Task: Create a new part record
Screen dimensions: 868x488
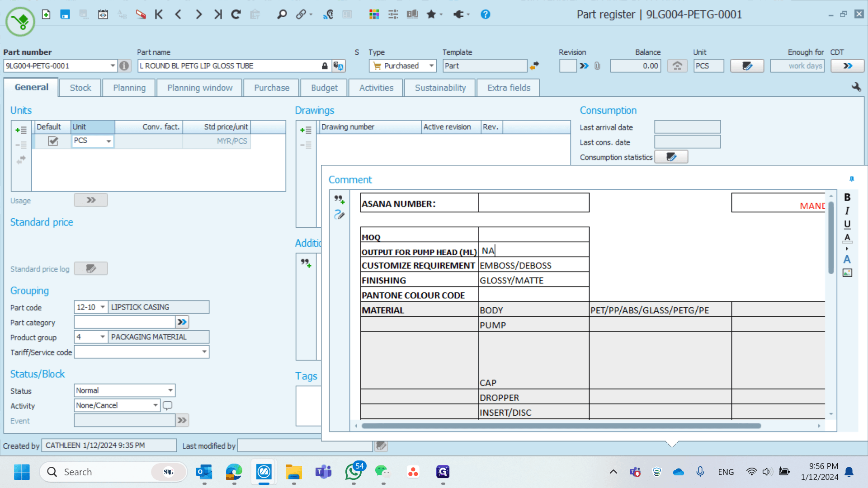Action: (x=46, y=14)
